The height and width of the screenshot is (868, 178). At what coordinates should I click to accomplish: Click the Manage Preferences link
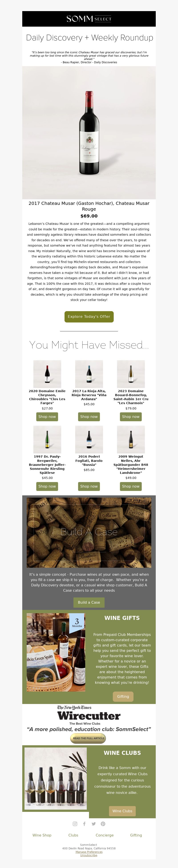[x=89, y=852]
